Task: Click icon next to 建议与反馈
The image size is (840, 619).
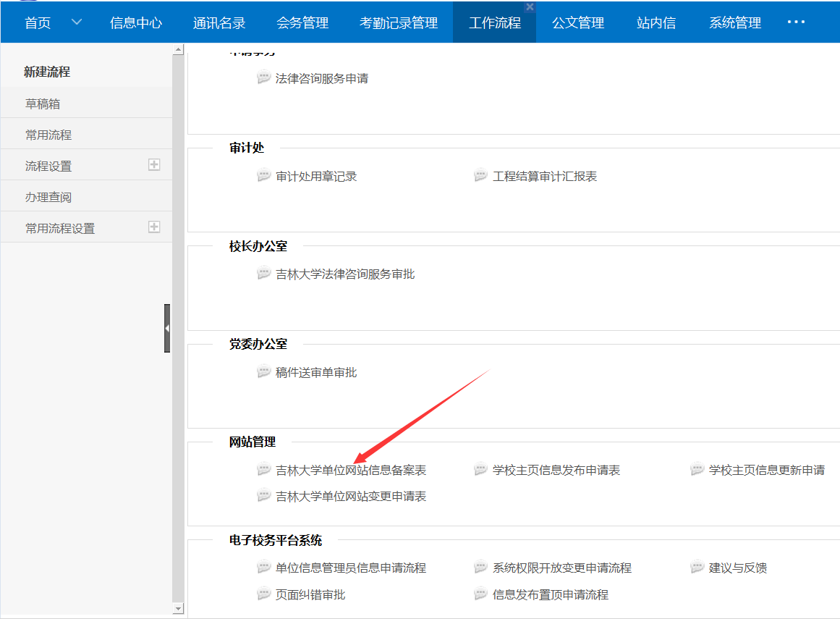Action: tap(697, 568)
